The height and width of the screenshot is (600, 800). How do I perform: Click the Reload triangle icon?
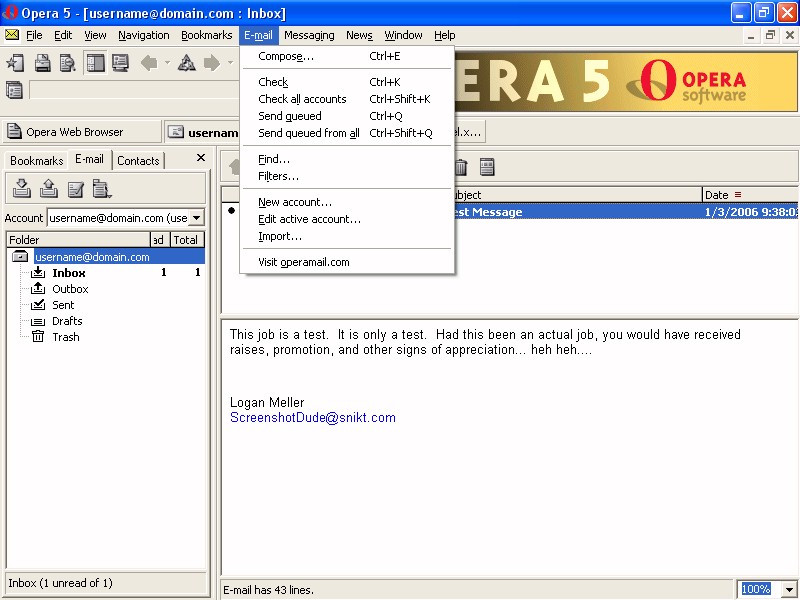186,63
